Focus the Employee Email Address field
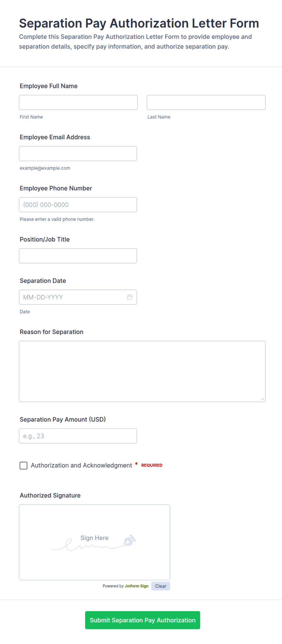The height and width of the screenshot is (644, 282). tap(78, 154)
